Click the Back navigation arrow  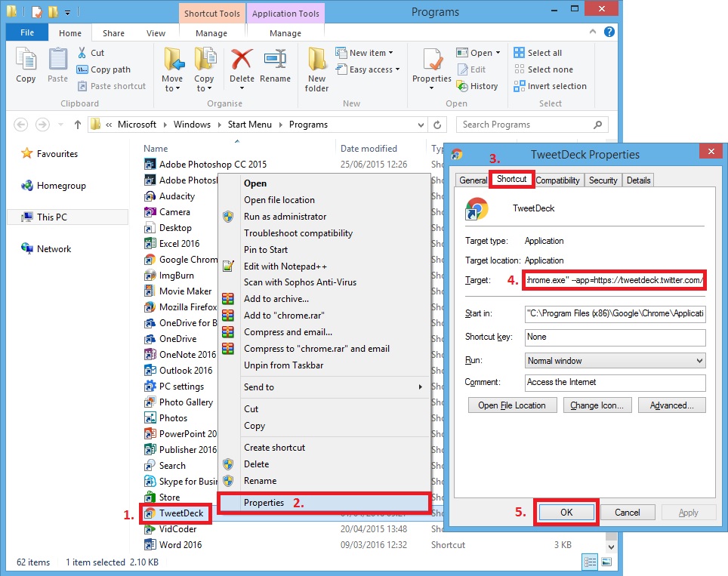pos(21,125)
